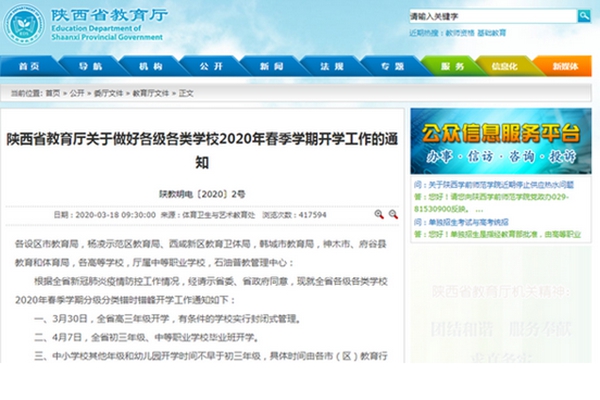Screen dimensions: 600x400
Task: Focus the keyword search input field
Action: pyautogui.click(x=493, y=16)
